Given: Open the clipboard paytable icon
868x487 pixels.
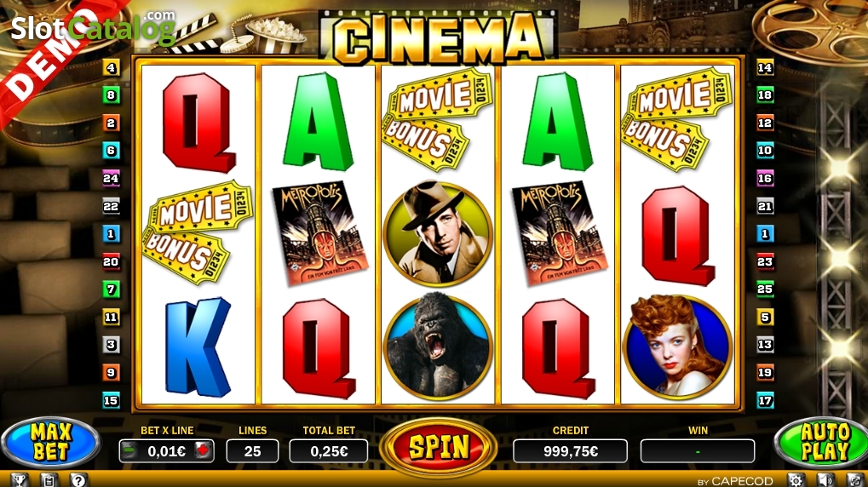Looking at the screenshot, I should (49, 480).
